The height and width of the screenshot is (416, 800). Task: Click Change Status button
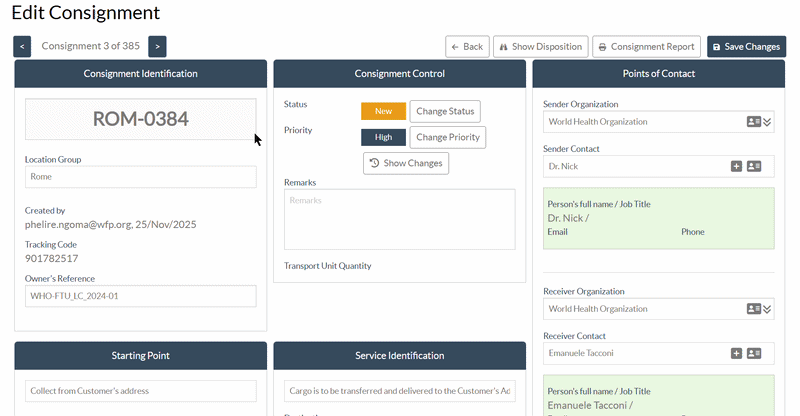coord(445,111)
